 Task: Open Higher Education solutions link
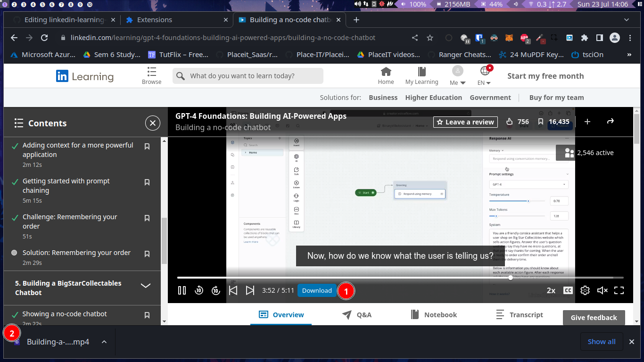(x=434, y=98)
